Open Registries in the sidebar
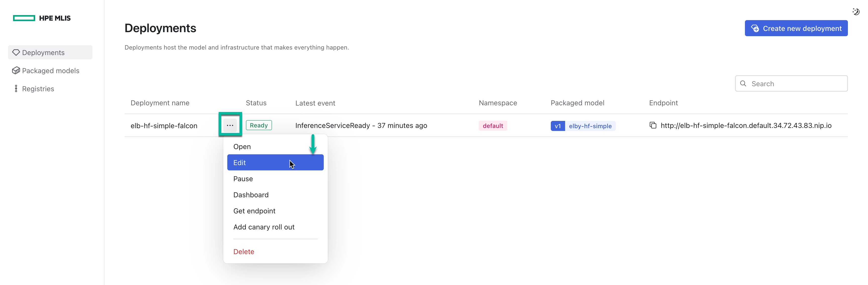868x285 pixels. (x=50, y=89)
